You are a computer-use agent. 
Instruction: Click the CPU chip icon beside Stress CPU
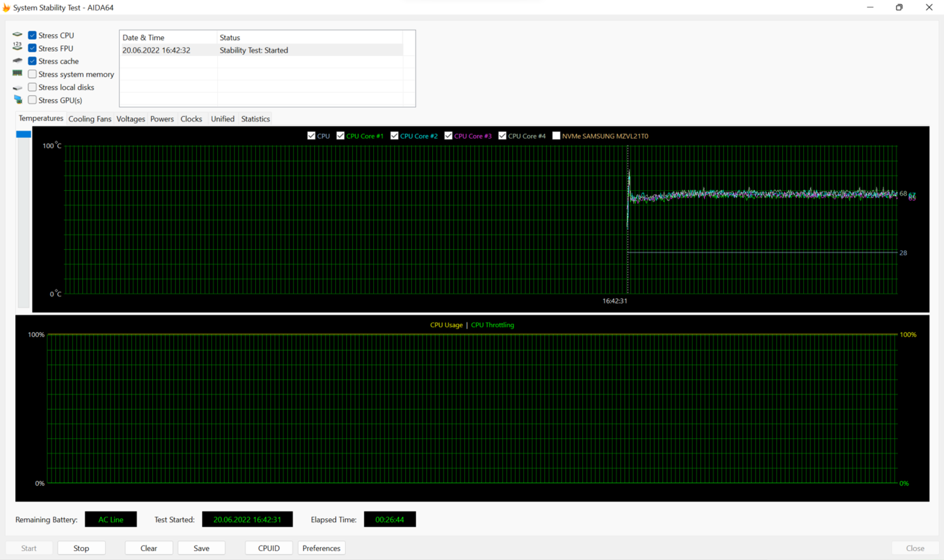click(x=17, y=35)
